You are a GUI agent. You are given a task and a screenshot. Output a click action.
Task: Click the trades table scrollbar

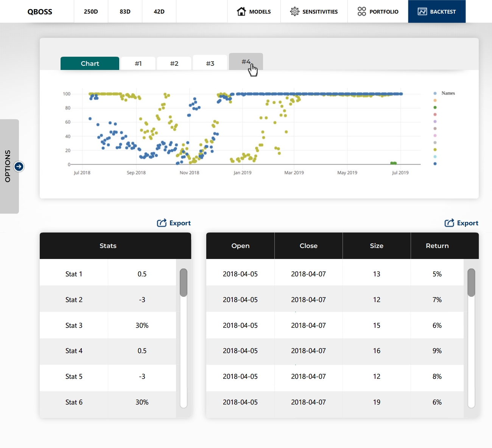pos(471,282)
